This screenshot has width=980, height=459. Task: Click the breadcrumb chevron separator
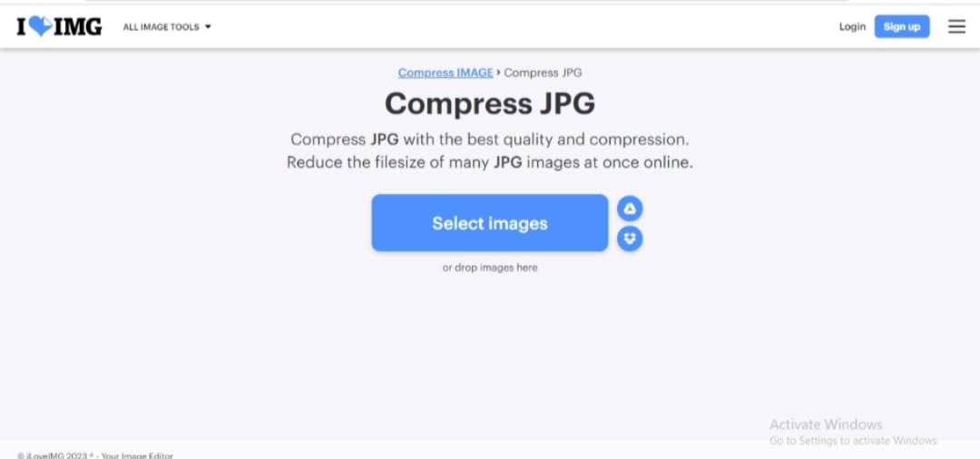point(498,73)
